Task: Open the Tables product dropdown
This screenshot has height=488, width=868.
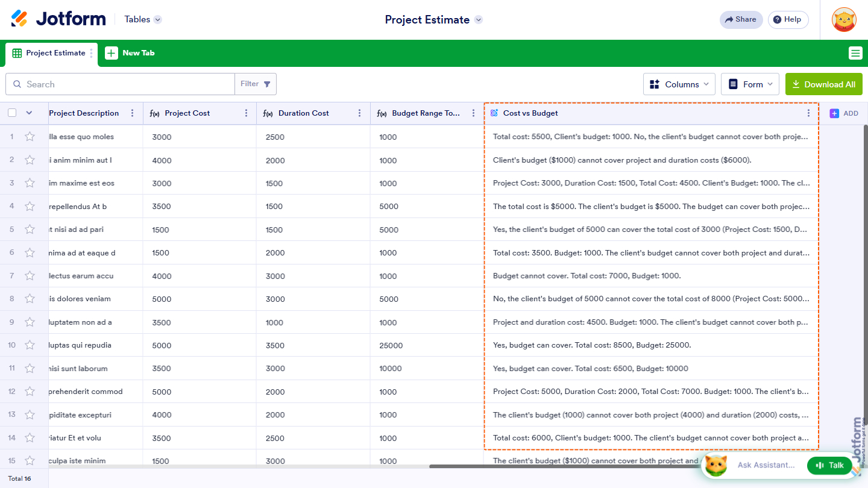Action: (x=143, y=19)
